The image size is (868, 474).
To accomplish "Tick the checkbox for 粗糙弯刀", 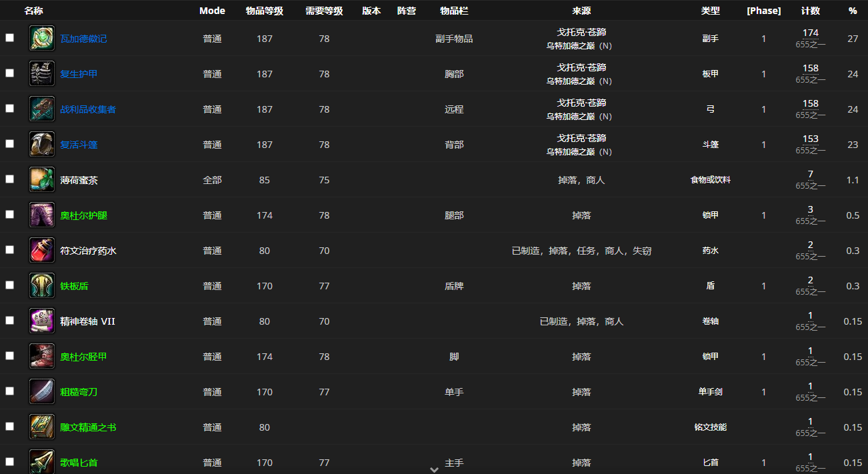I will click(x=9, y=391).
